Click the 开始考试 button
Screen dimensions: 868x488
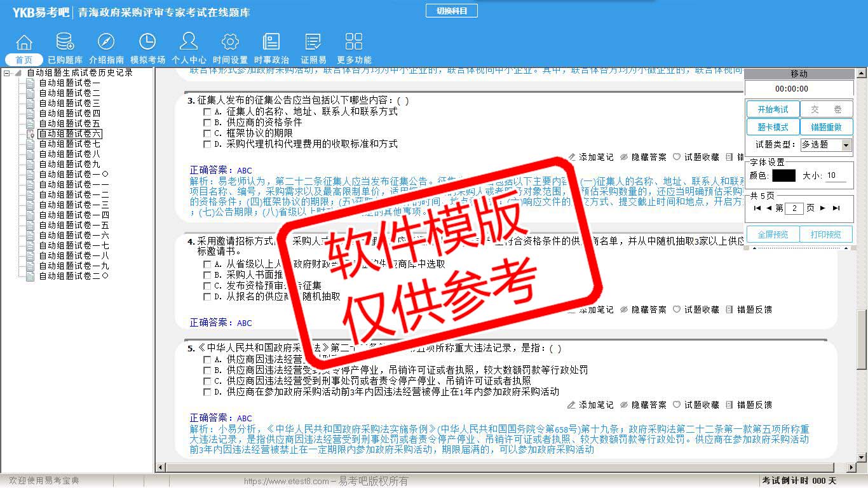(x=773, y=109)
